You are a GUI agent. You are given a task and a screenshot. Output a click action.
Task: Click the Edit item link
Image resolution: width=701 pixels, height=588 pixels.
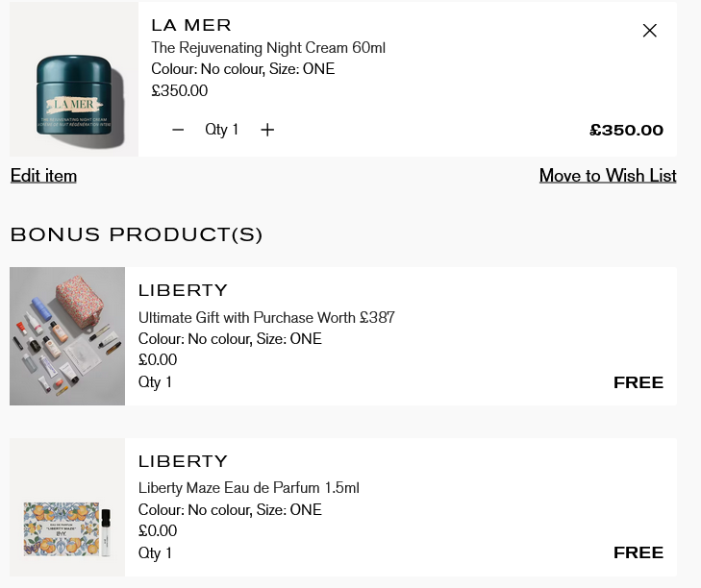click(43, 176)
